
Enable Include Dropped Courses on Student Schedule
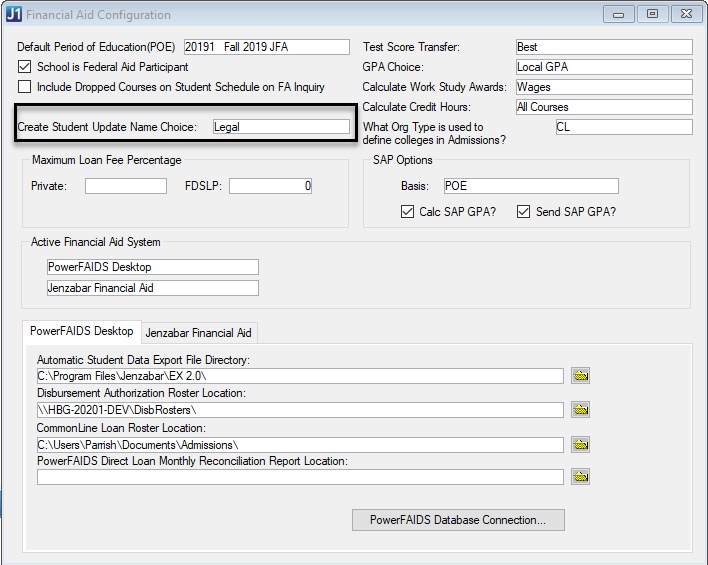(25, 87)
